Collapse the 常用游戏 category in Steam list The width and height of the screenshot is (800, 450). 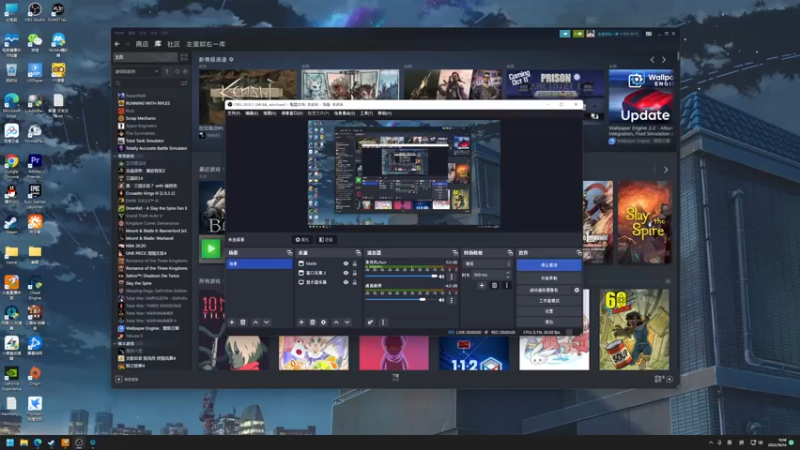116,156
